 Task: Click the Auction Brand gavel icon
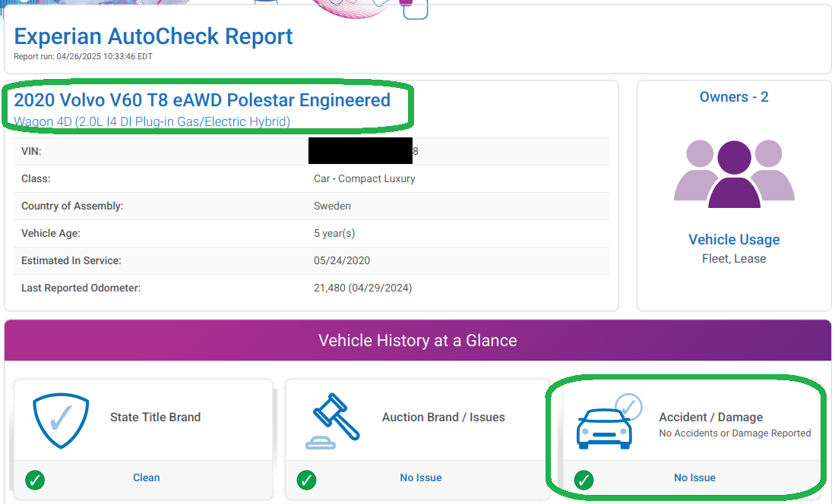pos(332,421)
